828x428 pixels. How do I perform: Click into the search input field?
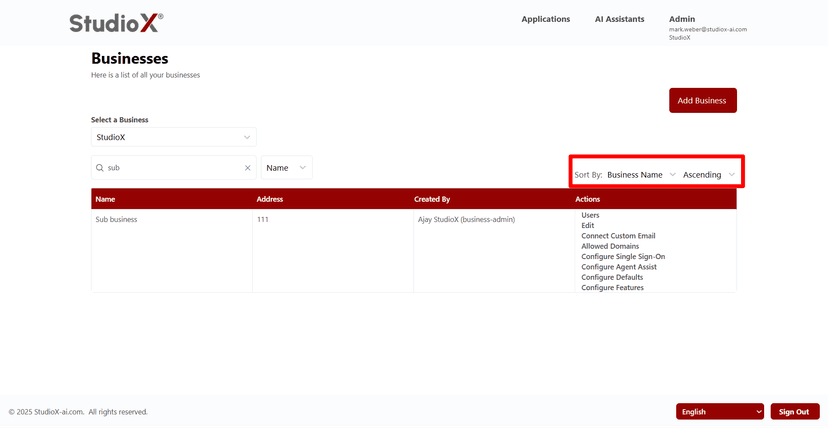pos(172,168)
